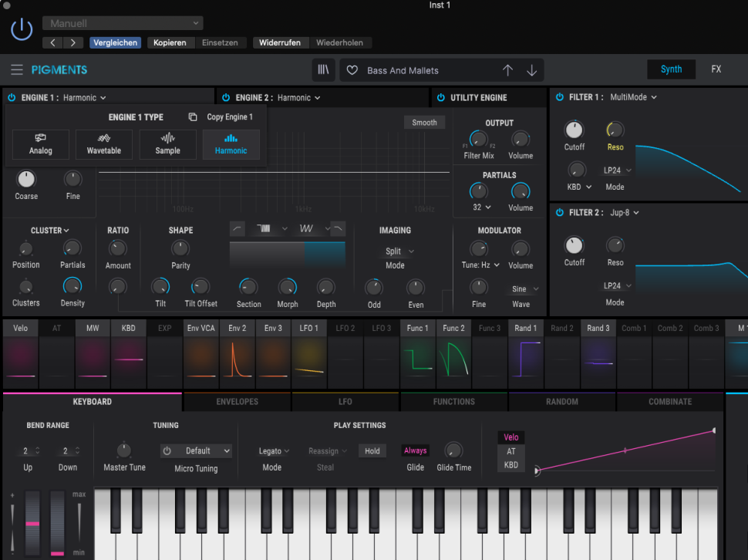
Task: Load previous preset with up arrow
Action: tap(507, 70)
